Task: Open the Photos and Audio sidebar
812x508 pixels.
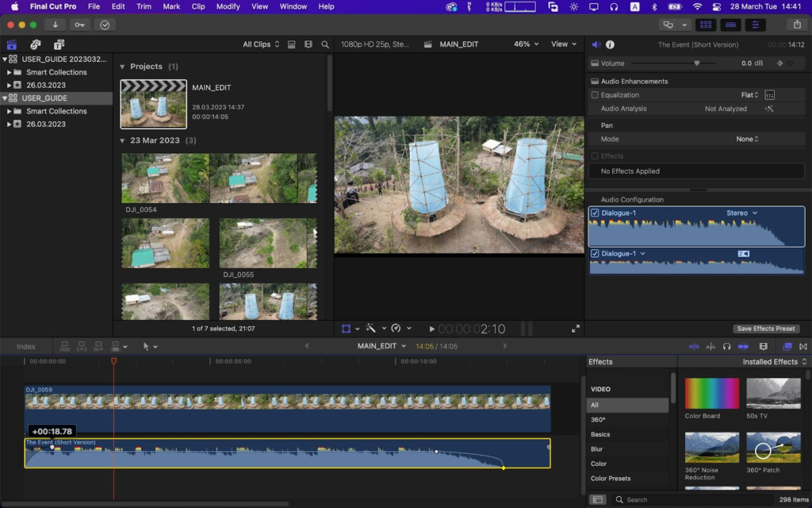Action: [x=35, y=44]
